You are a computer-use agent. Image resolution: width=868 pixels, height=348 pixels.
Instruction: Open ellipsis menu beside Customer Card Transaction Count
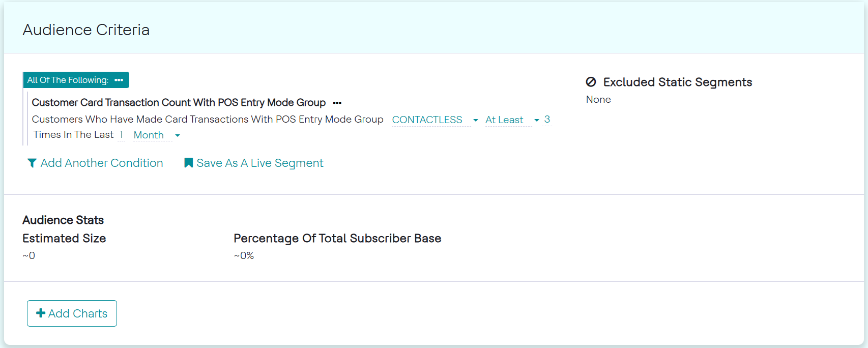click(337, 103)
